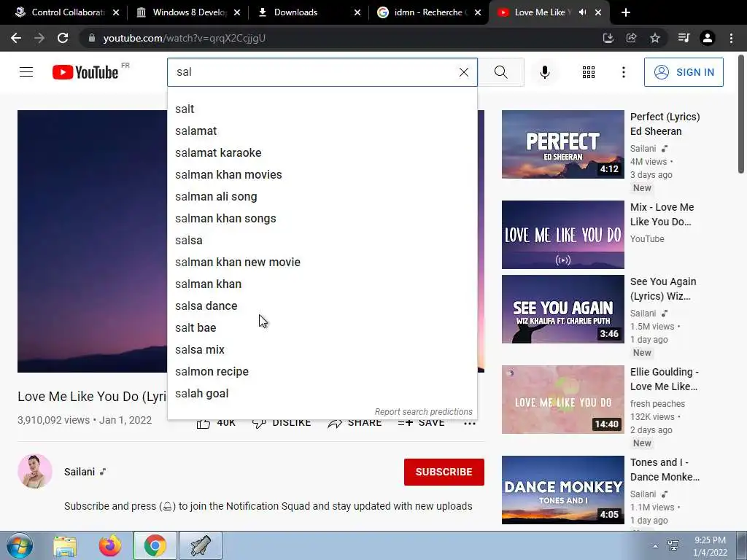Viewport: 747px width, 560px height.
Task: Open Sailani channel avatar
Action: coord(35,472)
